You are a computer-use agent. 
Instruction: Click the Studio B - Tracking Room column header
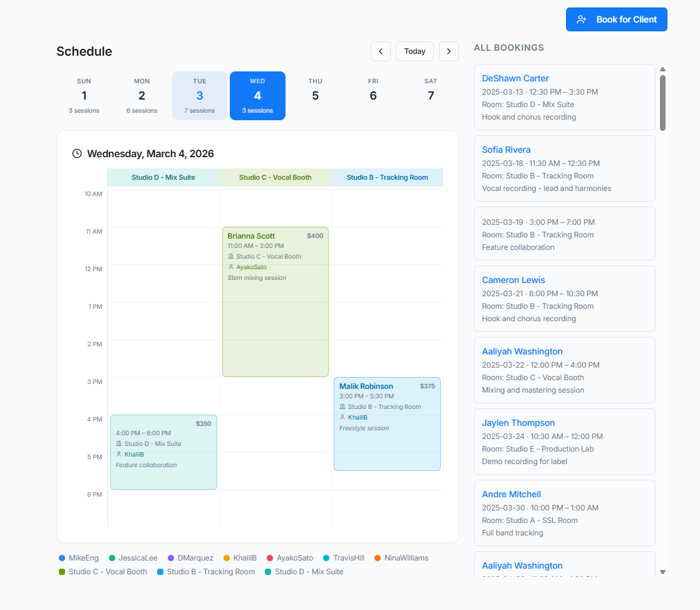coord(388,177)
